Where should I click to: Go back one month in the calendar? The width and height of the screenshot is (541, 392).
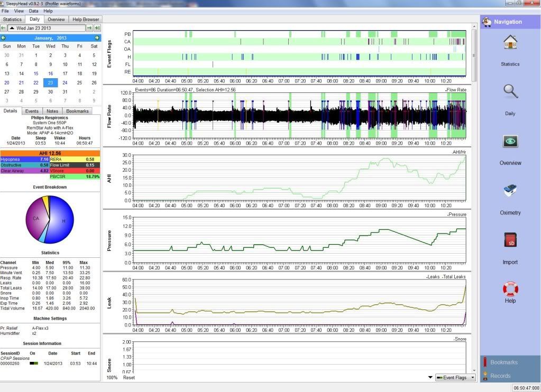tap(4, 38)
